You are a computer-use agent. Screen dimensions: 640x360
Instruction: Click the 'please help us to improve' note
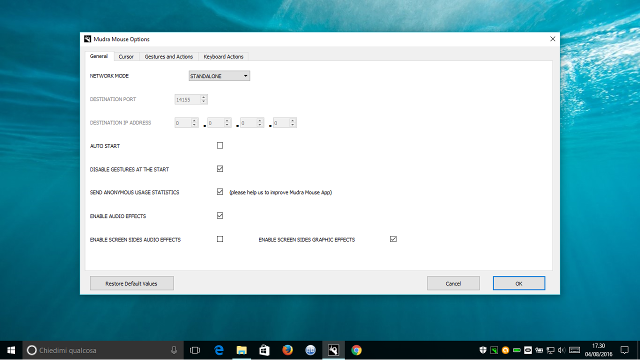click(x=281, y=192)
